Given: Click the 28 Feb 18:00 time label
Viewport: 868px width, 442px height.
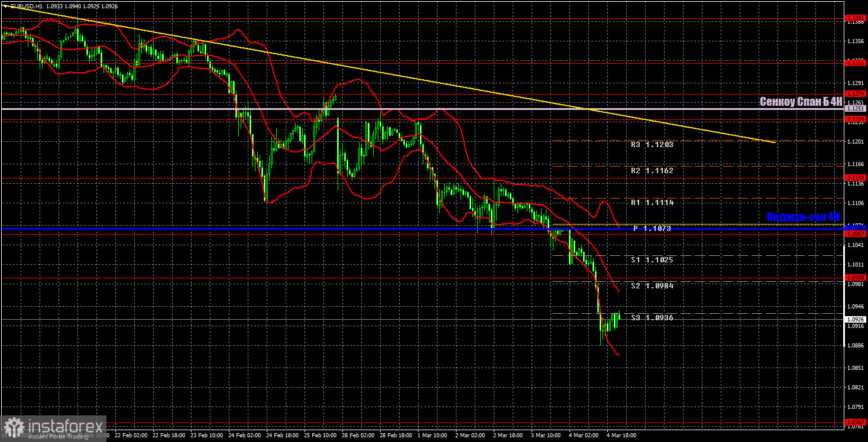Looking at the screenshot, I should (x=396, y=435).
